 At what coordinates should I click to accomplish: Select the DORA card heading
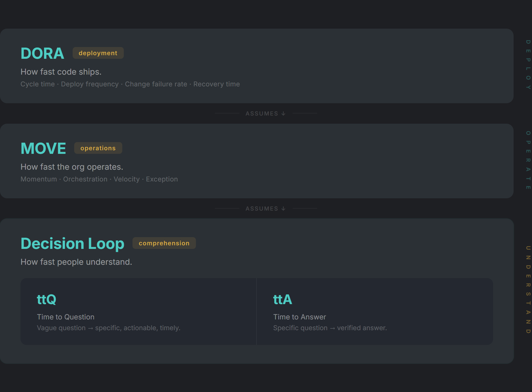[x=42, y=53]
